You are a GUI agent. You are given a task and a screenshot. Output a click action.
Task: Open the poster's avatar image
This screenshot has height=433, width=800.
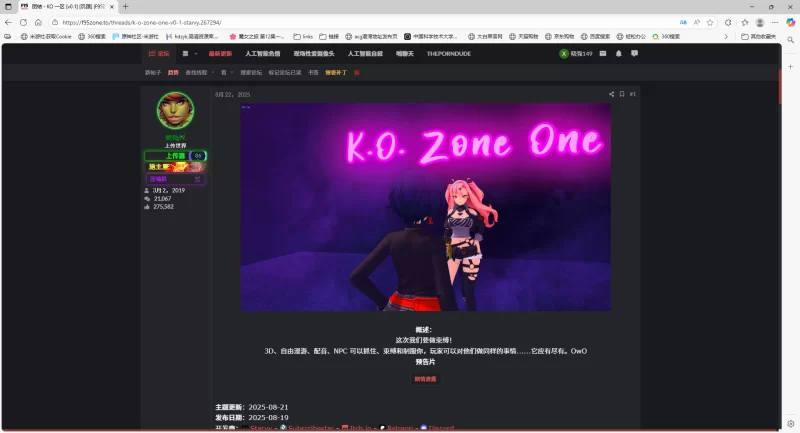point(175,110)
